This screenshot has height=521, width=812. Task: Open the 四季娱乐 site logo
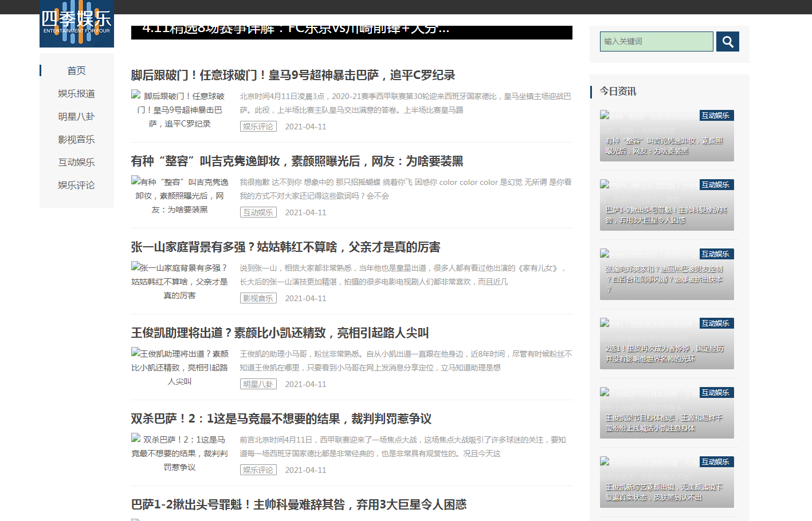coord(77,23)
